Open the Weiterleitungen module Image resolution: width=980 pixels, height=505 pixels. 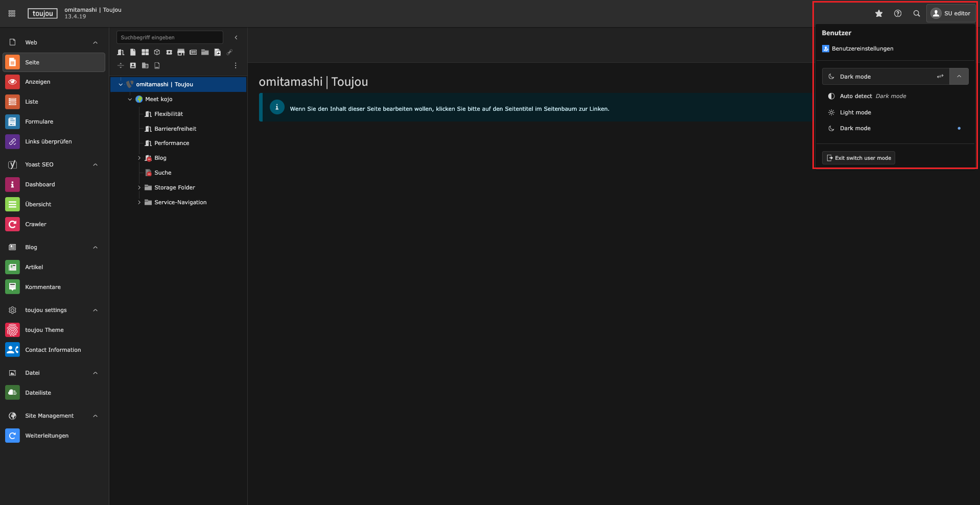47,436
